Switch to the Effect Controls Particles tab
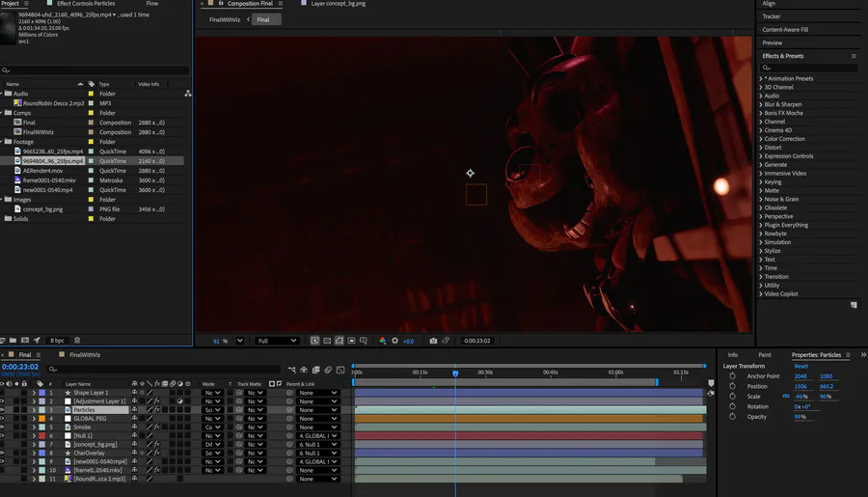This screenshot has height=497, width=868. [86, 3]
